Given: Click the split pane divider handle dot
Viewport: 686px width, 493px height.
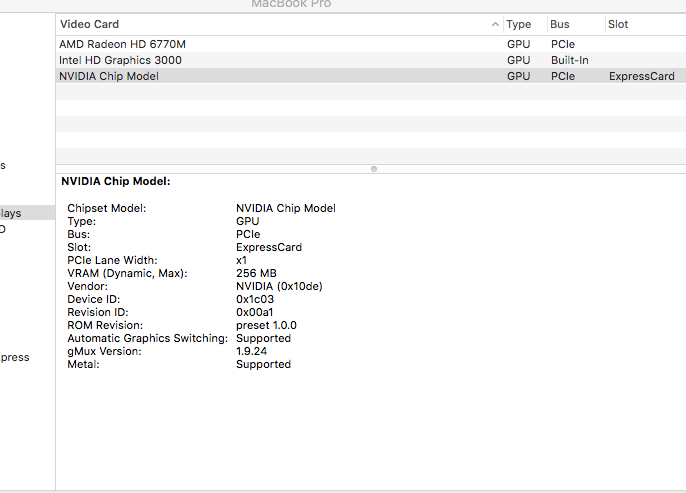Looking at the screenshot, I should click(374, 169).
